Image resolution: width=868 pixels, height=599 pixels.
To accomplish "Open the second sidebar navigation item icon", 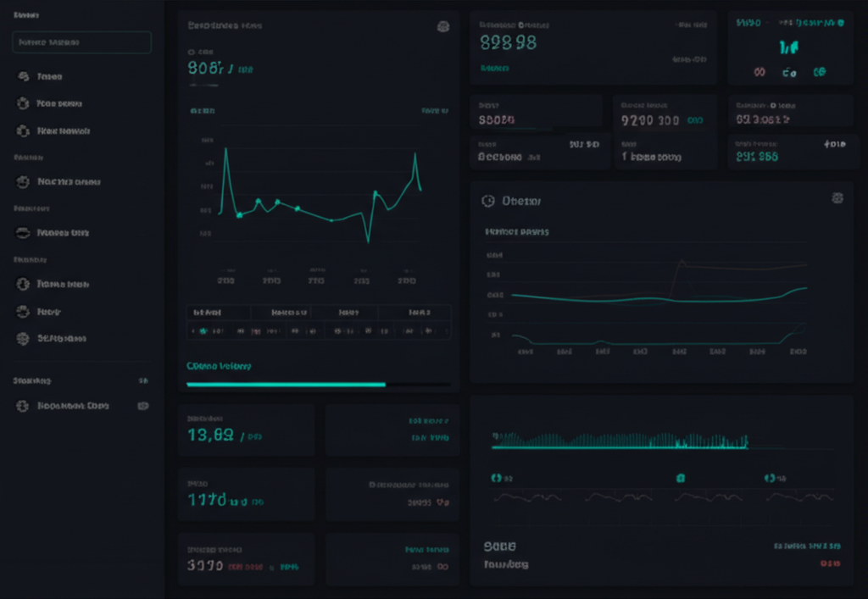I will [23, 103].
